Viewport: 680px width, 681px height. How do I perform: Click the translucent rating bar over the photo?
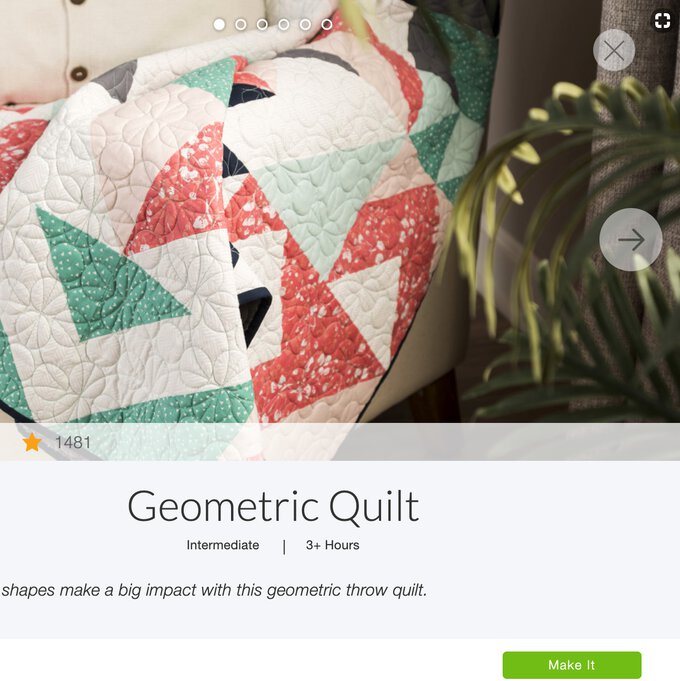click(x=340, y=442)
